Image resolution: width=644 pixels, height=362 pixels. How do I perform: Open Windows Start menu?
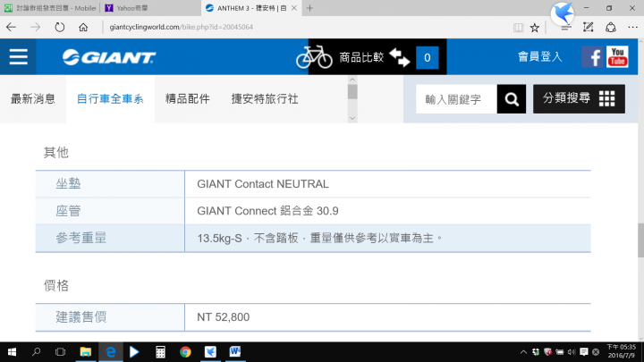point(12,352)
